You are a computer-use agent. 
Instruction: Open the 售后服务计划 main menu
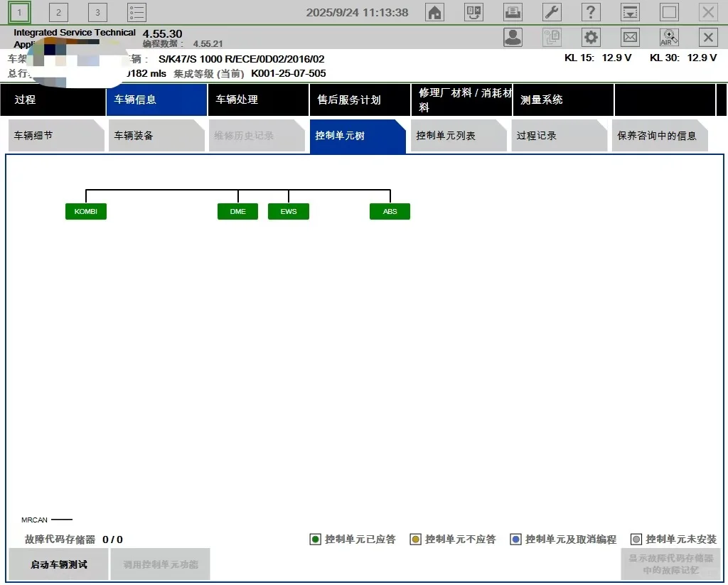point(360,100)
